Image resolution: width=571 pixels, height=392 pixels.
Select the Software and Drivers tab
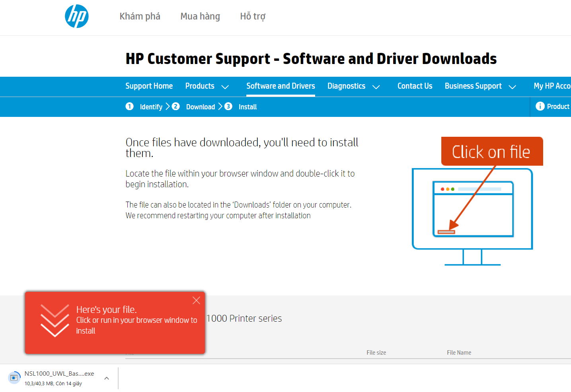tap(281, 86)
